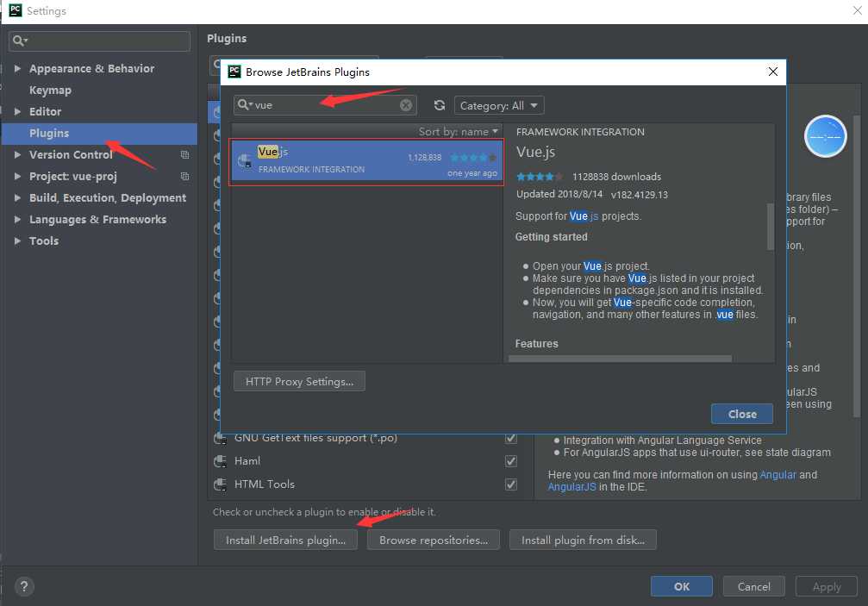Viewport: 868px width, 606px height.
Task: Open help with the question mark
Action: pos(24,587)
